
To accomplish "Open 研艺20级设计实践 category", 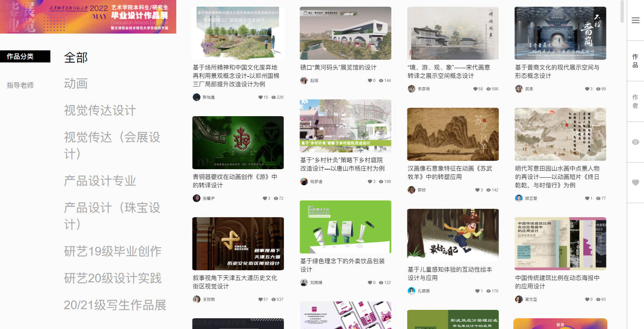I will click(113, 278).
